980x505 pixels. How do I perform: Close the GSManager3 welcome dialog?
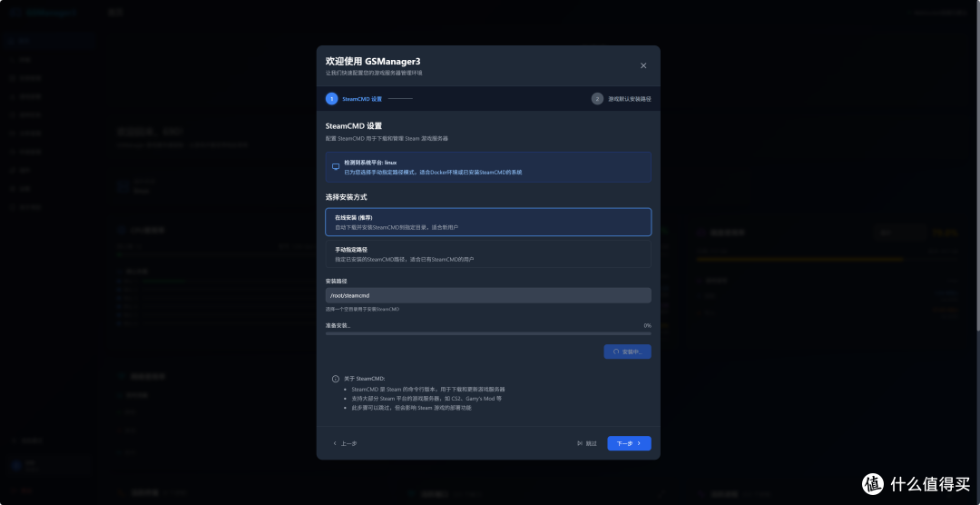[643, 65]
